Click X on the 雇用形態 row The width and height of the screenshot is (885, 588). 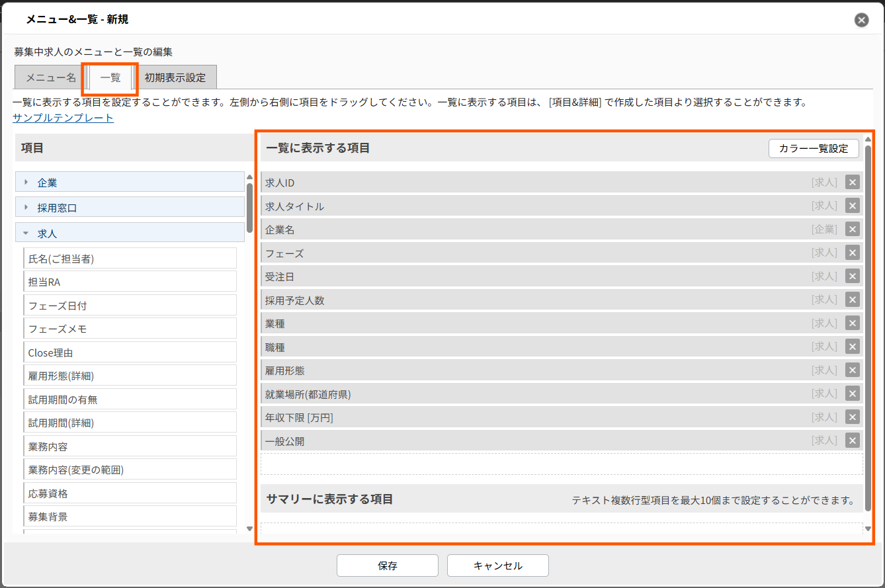coord(853,370)
